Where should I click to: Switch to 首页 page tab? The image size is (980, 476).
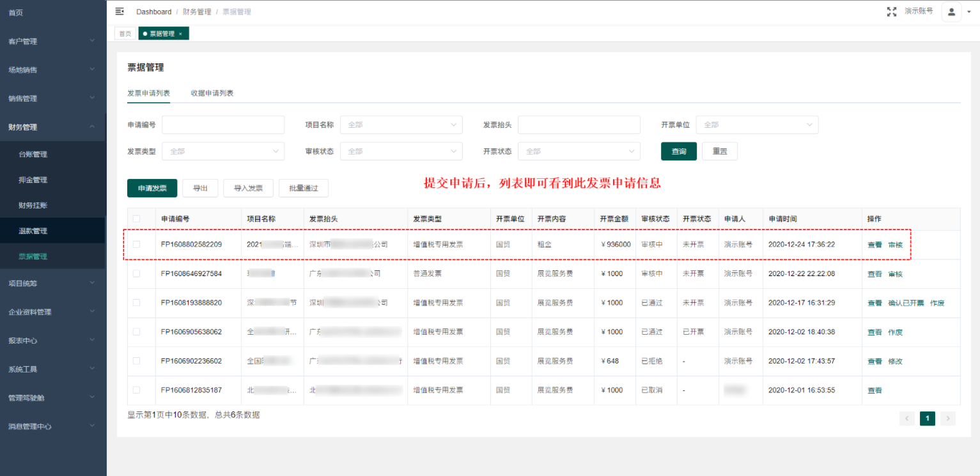coord(125,34)
